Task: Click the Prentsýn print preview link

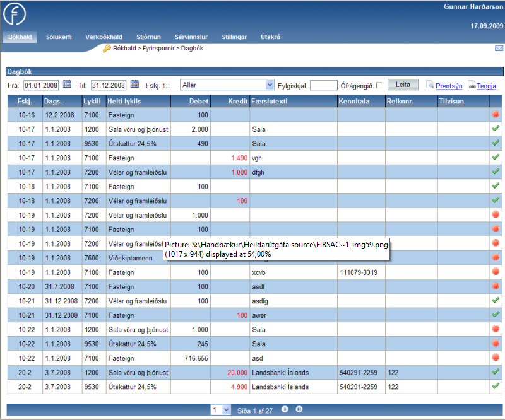Action: (449, 85)
